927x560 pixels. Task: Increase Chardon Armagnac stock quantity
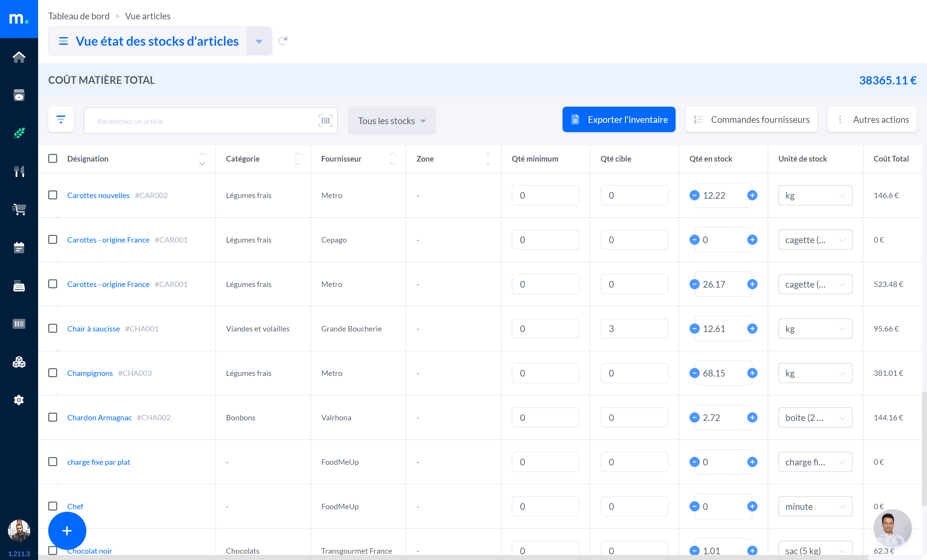point(752,417)
